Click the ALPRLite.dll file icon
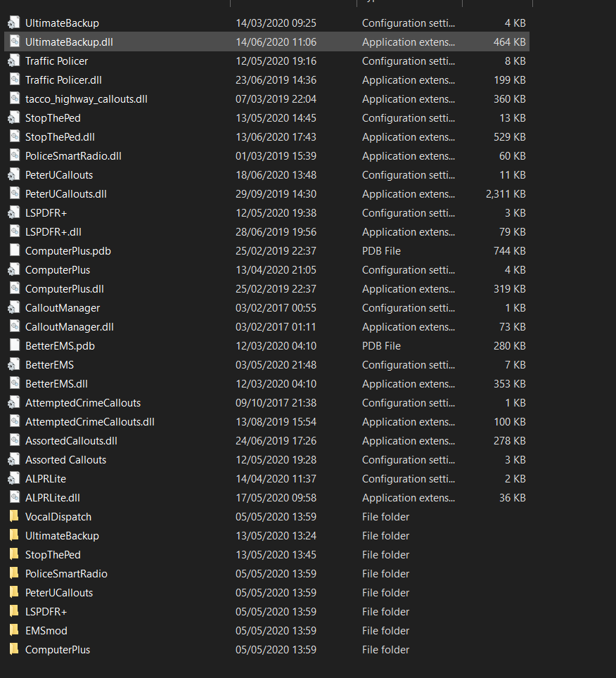616x678 pixels. point(14,498)
